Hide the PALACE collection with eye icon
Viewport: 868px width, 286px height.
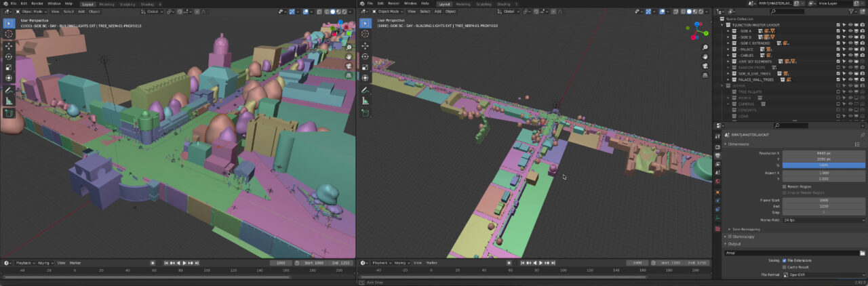pyautogui.click(x=850, y=49)
